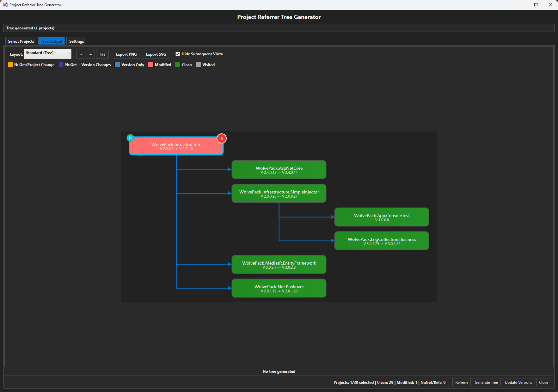
Task: Click the green Clean legend swatch
Action: pos(178,64)
